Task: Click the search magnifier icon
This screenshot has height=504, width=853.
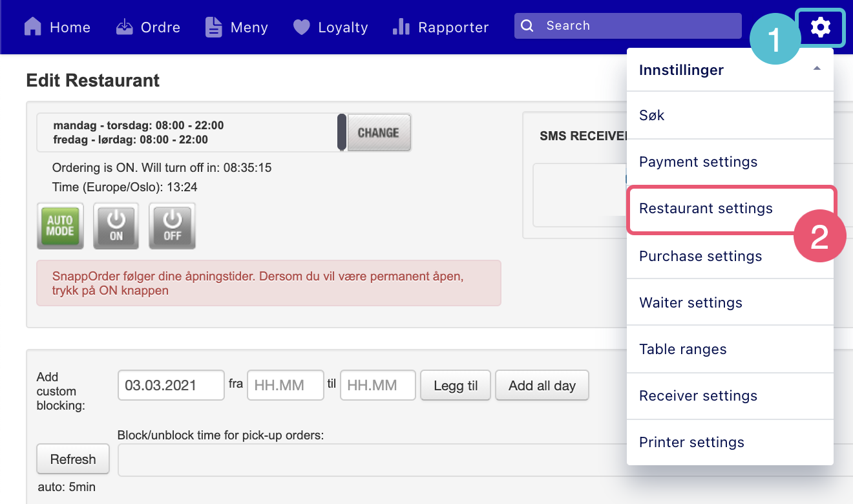Action: point(527,26)
